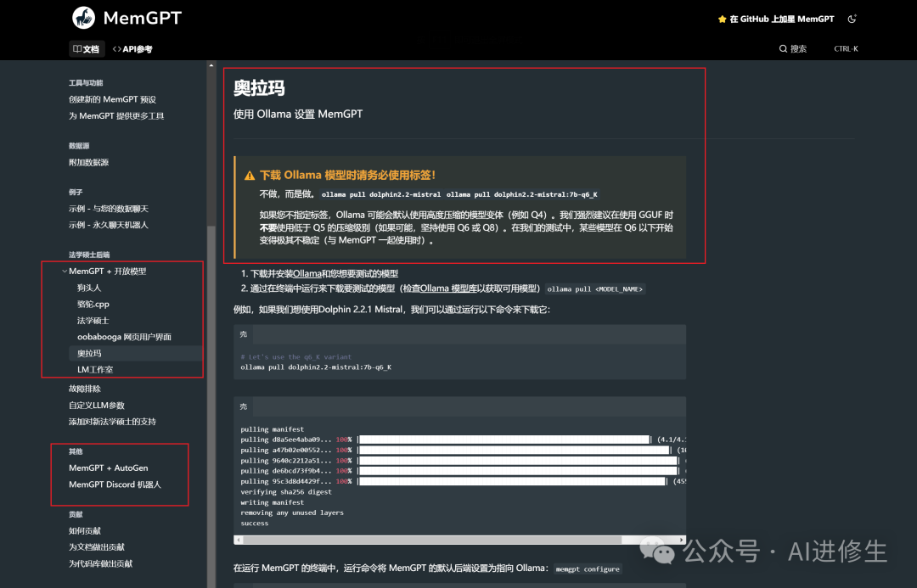Click the 'memgpt configure' inline code
The image size is (917, 588).
(588, 568)
